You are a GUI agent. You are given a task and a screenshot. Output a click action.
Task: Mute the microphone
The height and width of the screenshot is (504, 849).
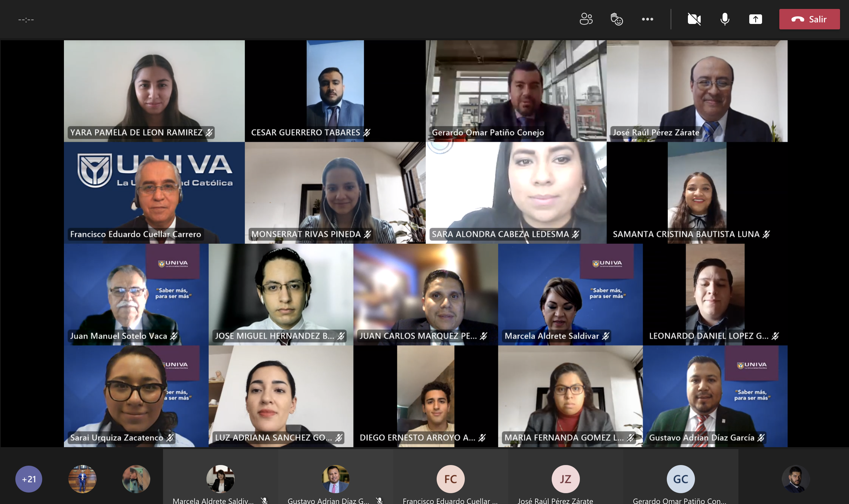(725, 19)
